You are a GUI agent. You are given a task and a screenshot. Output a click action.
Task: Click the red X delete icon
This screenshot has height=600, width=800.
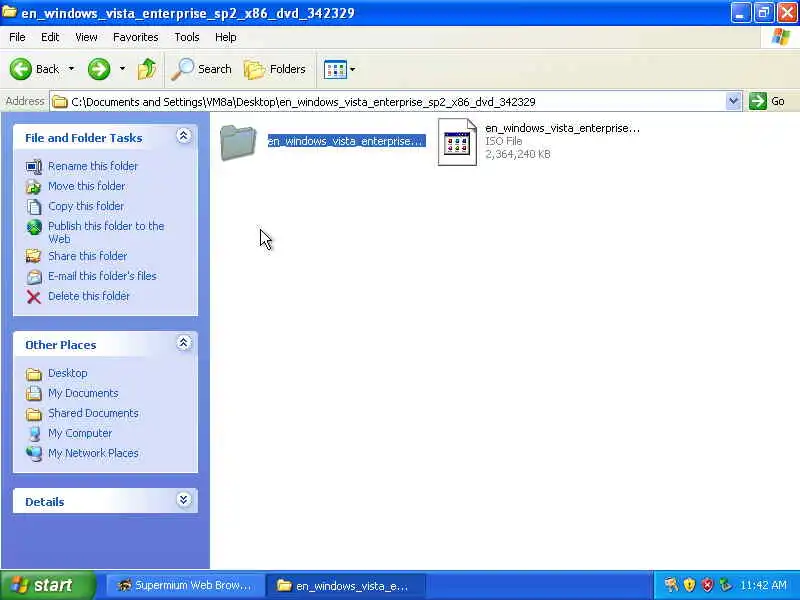pos(34,297)
